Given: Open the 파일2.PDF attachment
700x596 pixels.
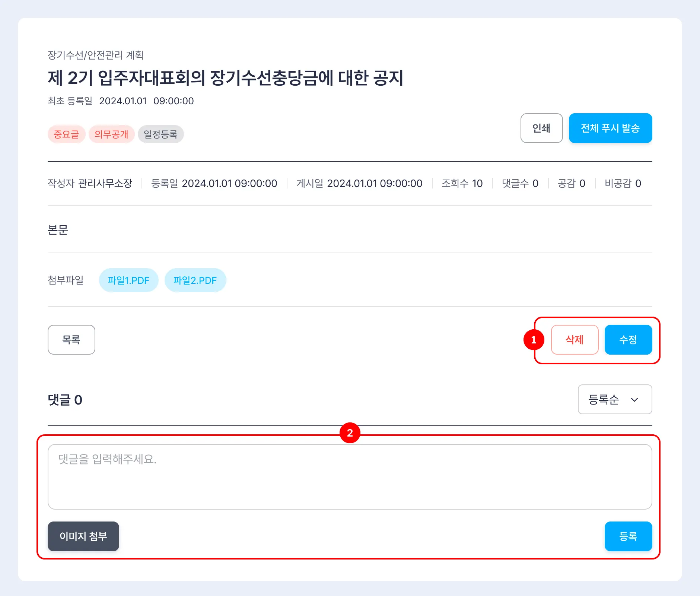Looking at the screenshot, I should tap(195, 280).
